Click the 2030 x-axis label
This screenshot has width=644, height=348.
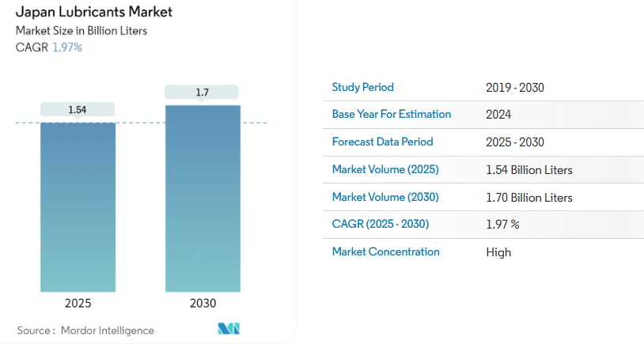point(203,304)
